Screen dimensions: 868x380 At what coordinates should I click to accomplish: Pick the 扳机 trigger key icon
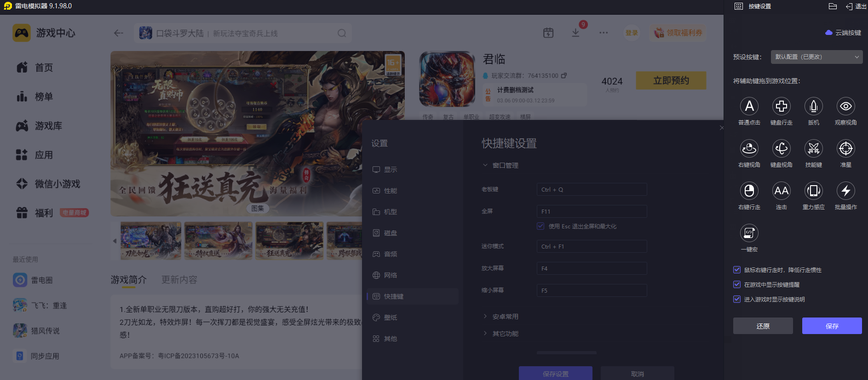(x=813, y=106)
